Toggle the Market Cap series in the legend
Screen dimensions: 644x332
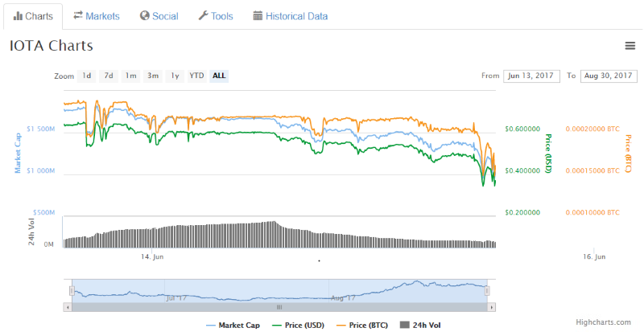[233, 326]
